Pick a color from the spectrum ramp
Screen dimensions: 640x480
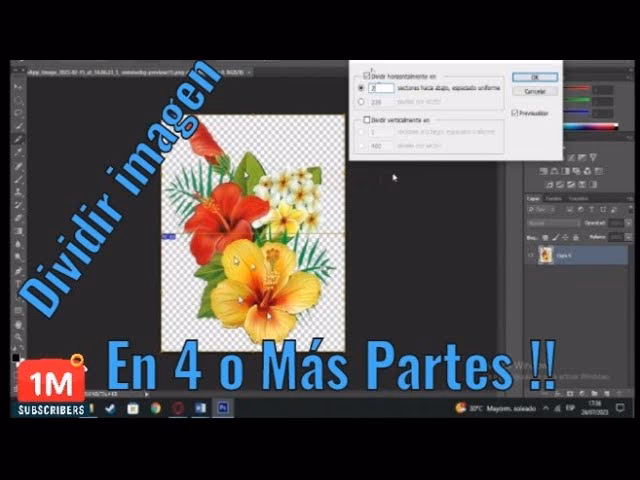[591, 127]
